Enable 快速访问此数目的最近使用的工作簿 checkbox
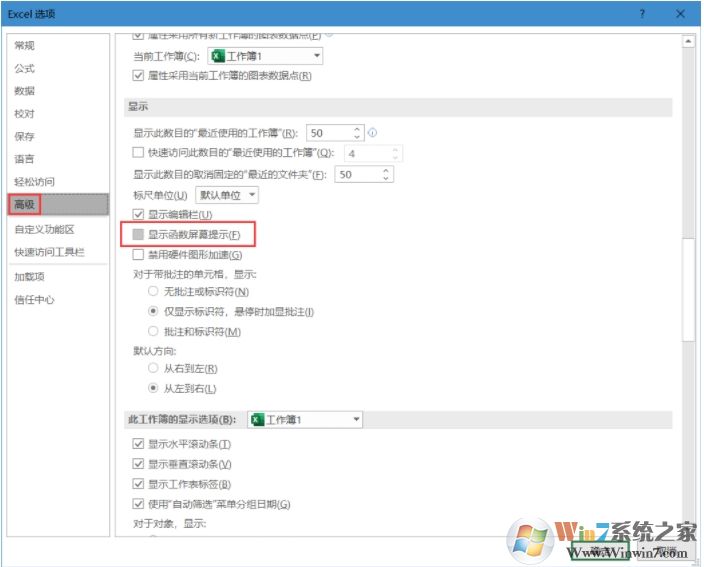 (138, 153)
